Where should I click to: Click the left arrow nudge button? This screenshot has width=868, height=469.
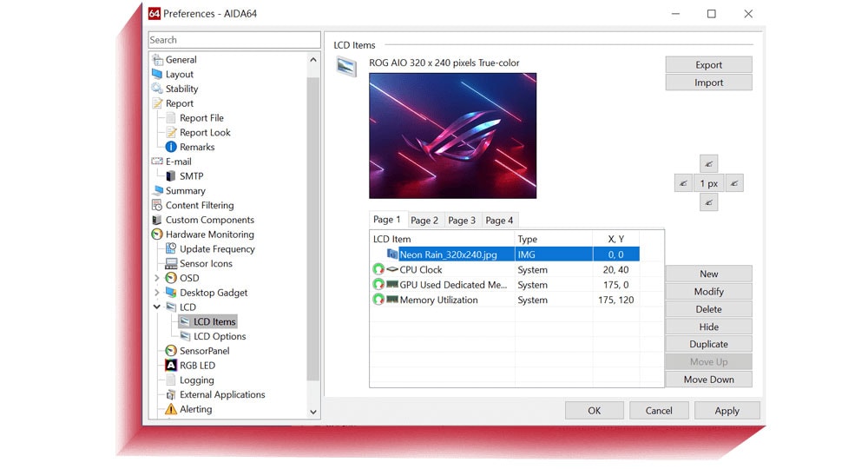tap(683, 183)
